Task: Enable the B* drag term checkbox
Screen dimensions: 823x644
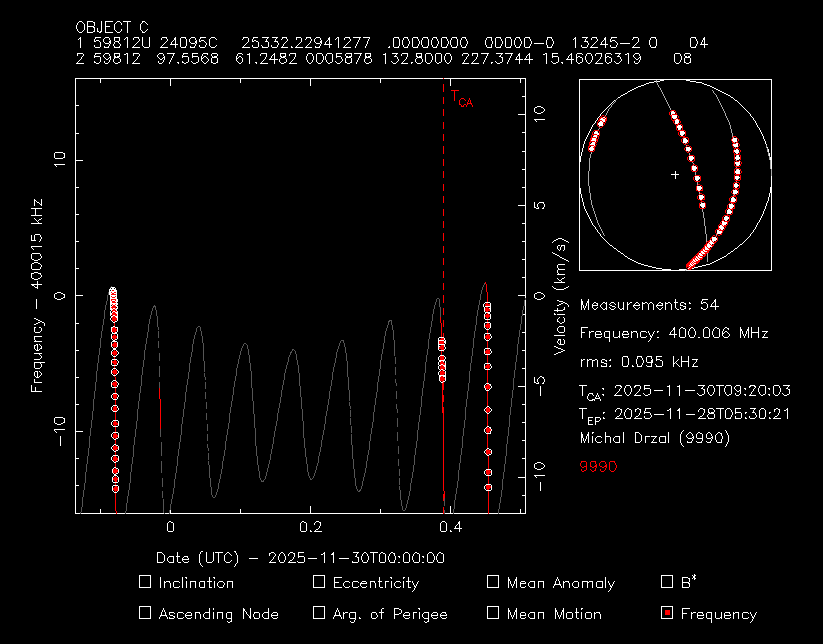Action: 667,583
